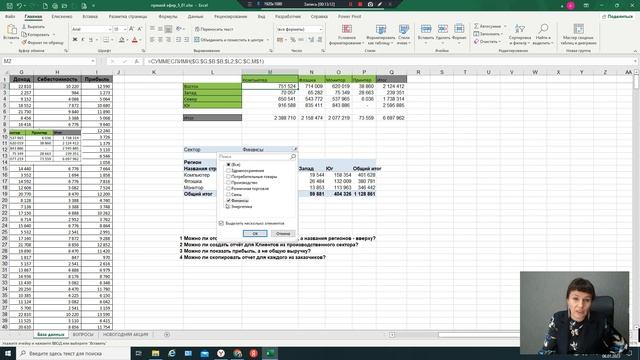640x360 pixels.
Task: Check the (Все) option in the filter list
Action: pos(229,164)
